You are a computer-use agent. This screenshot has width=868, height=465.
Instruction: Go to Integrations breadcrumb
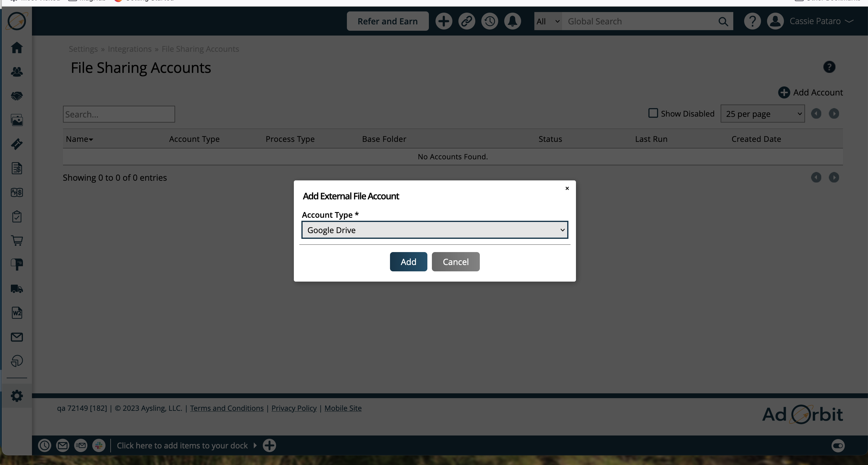pyautogui.click(x=129, y=49)
